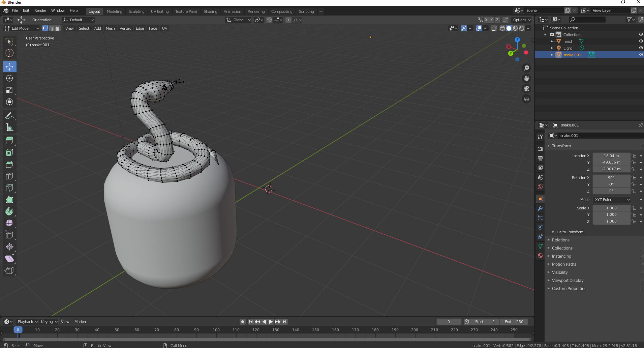Expand the Delta Transform section
The width and height of the screenshot is (644, 348).
[x=570, y=232]
